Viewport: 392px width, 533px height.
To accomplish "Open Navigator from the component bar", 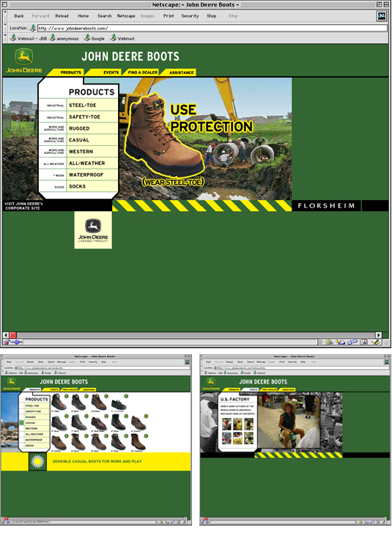I will 329,342.
